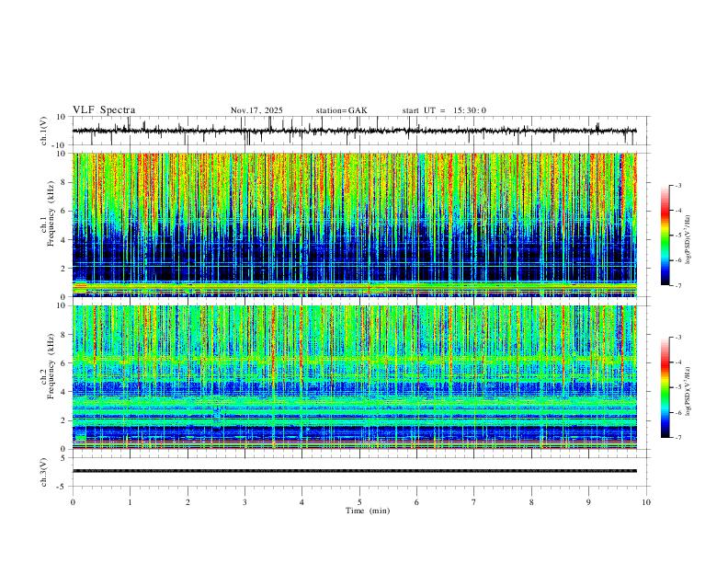The width and height of the screenshot is (728, 563).
Task: Click time axis tick label "7"
Action: (474, 502)
